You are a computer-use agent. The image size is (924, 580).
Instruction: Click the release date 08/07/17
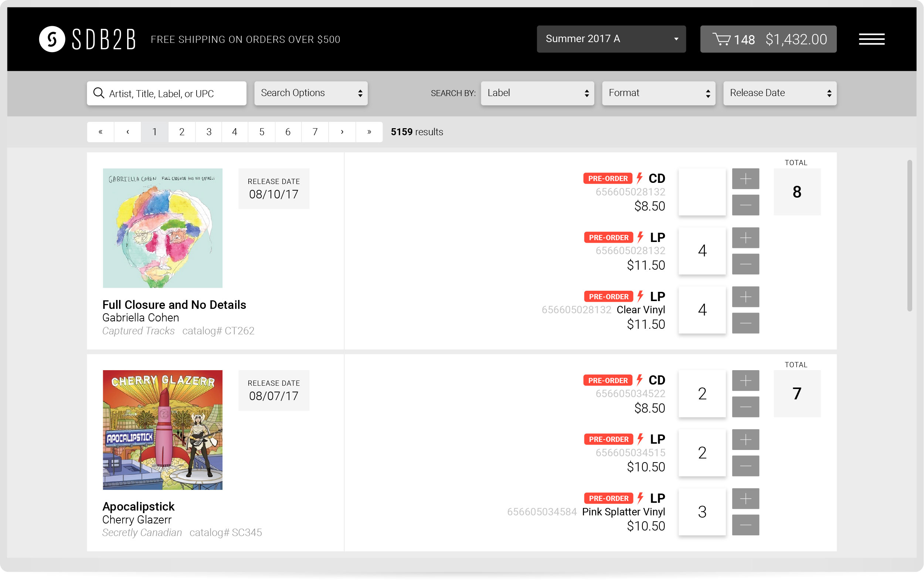(x=274, y=396)
